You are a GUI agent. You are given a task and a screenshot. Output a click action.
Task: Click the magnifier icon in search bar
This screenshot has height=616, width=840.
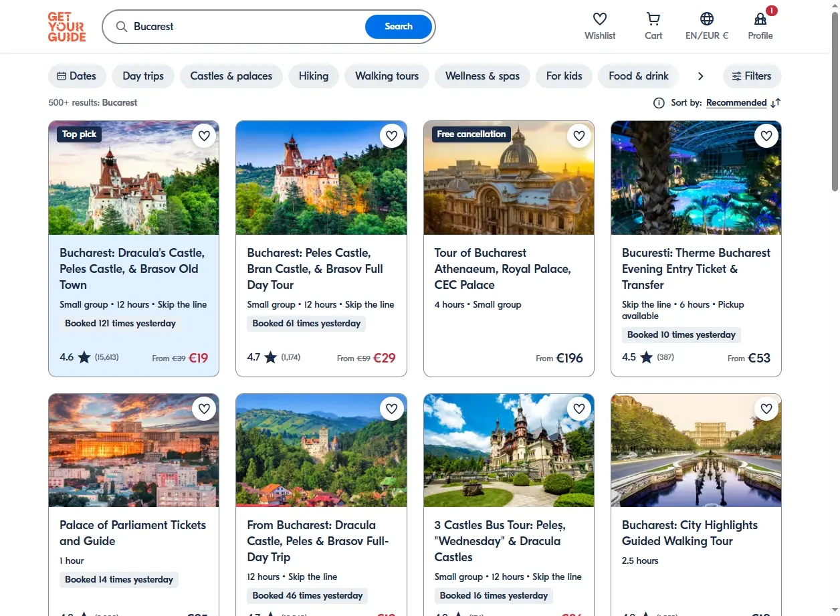(122, 27)
